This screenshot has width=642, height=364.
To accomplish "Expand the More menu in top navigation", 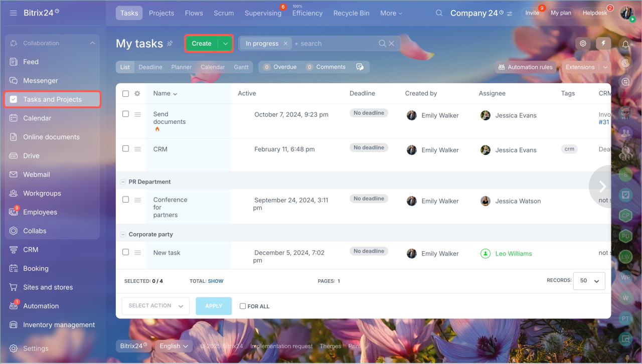I will [x=391, y=14].
